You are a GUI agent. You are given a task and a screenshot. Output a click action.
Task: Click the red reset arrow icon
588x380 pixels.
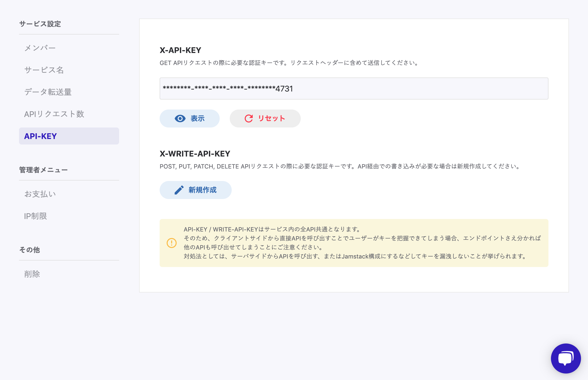(x=249, y=118)
